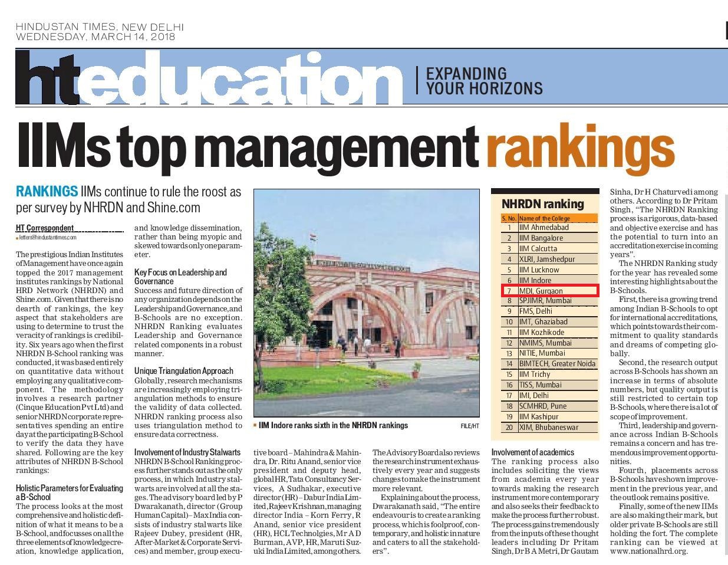Click 'HINDUSTAN TIMES, NEW DELHI' header text

100,27
